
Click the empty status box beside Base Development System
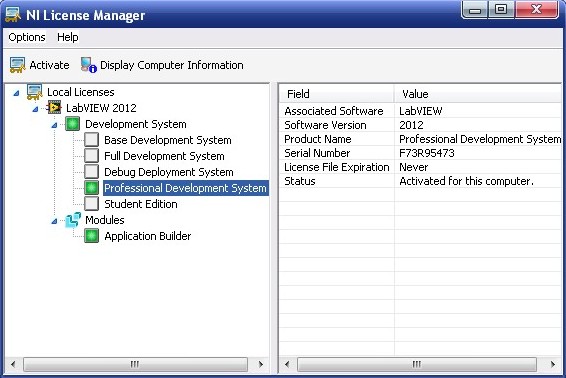pos(92,140)
